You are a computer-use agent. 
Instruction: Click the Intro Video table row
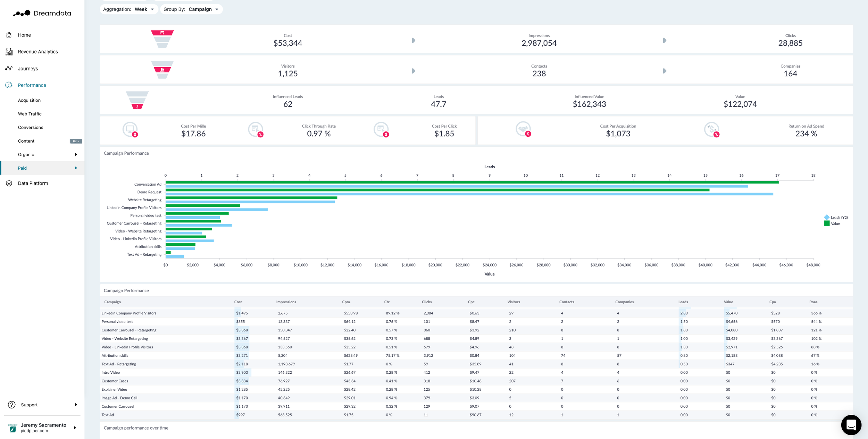pyautogui.click(x=476, y=372)
